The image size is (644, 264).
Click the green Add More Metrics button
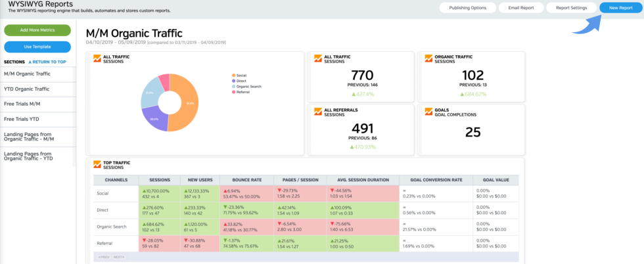click(x=37, y=30)
